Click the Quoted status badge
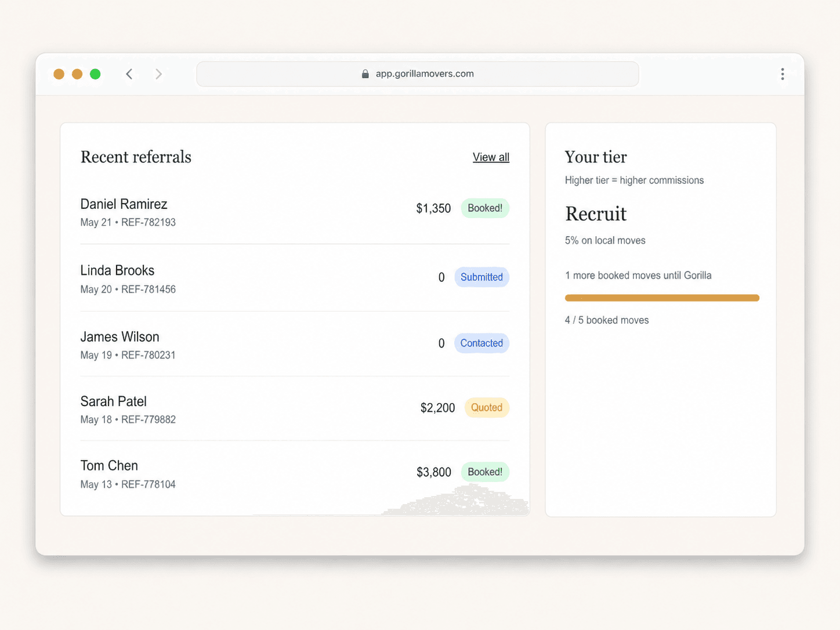840x630 pixels. pyautogui.click(x=487, y=408)
